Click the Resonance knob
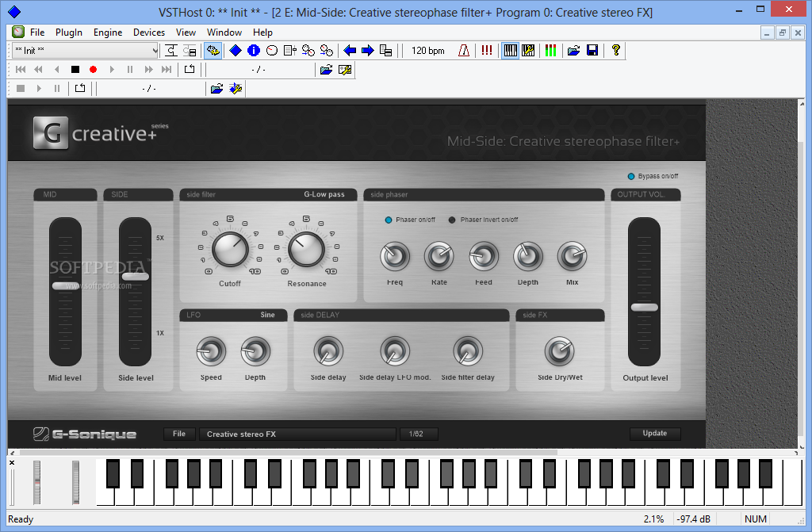The height and width of the screenshot is (532, 812). 306,249
